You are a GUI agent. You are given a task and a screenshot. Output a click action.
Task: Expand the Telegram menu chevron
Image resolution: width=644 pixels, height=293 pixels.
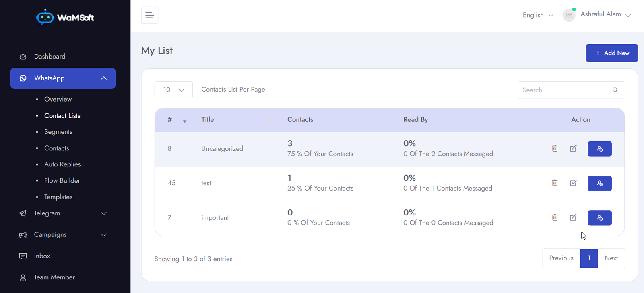click(103, 213)
